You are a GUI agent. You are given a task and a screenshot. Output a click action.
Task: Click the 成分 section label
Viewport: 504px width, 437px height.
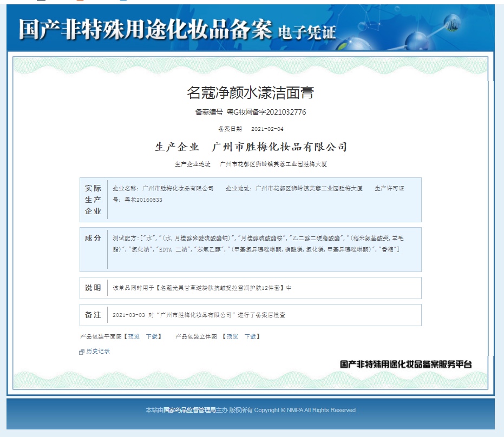[93, 238]
